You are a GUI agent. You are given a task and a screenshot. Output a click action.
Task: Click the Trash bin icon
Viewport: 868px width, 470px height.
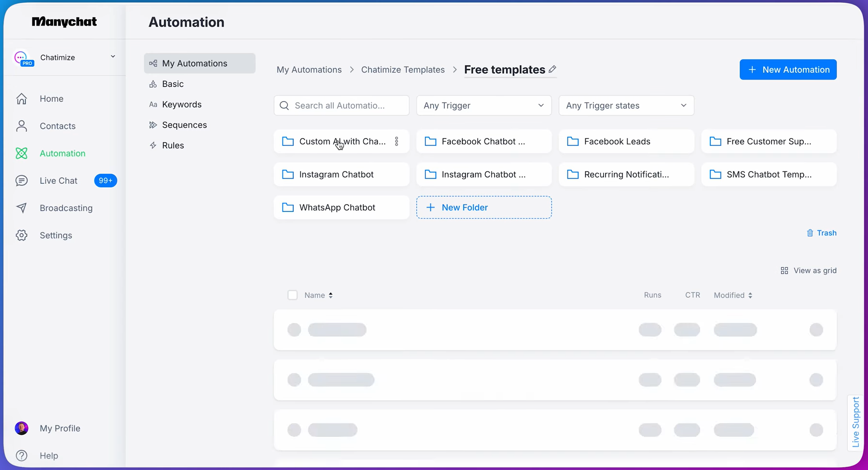810,233
